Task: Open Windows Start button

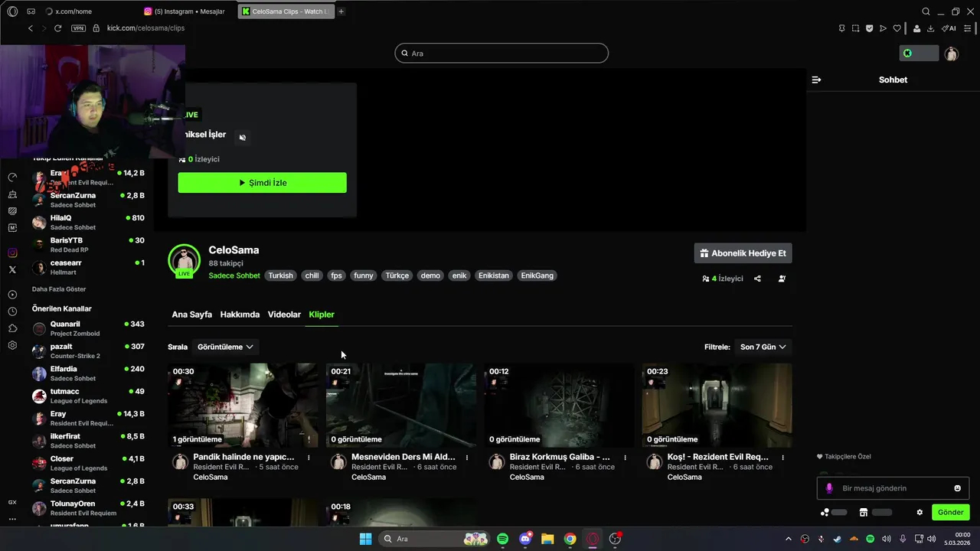Action: coord(365,539)
